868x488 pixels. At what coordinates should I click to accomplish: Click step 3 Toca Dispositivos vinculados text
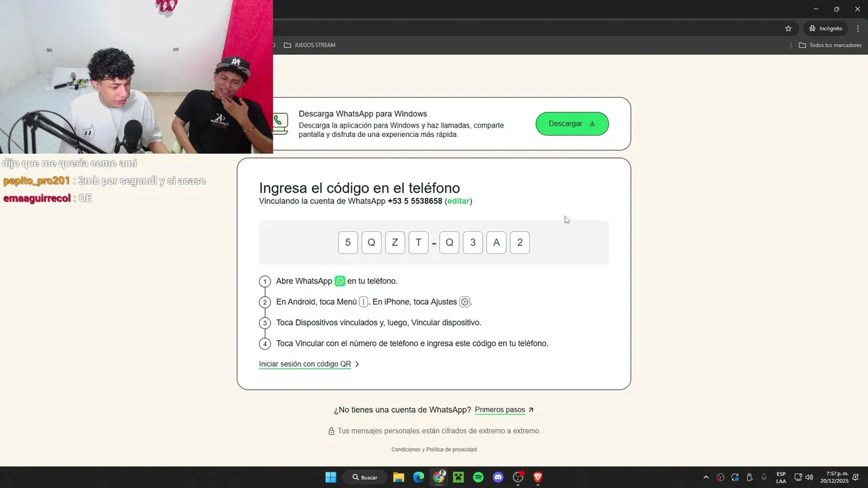click(x=378, y=323)
